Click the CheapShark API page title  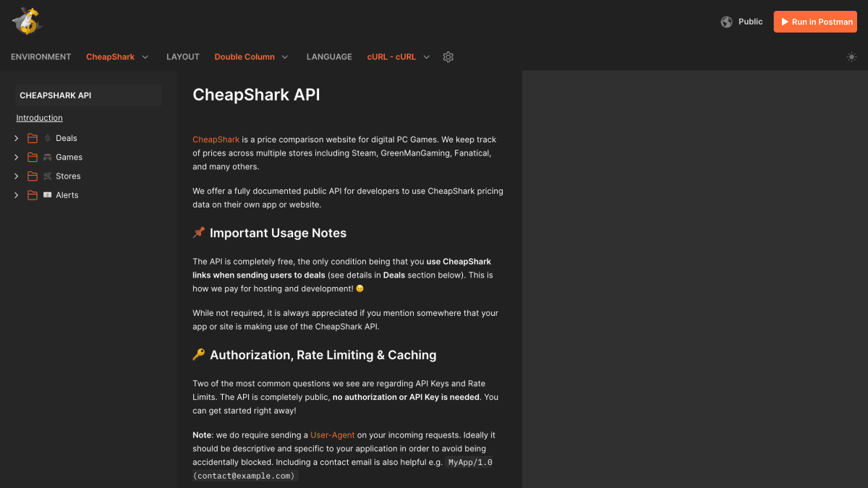(x=256, y=95)
